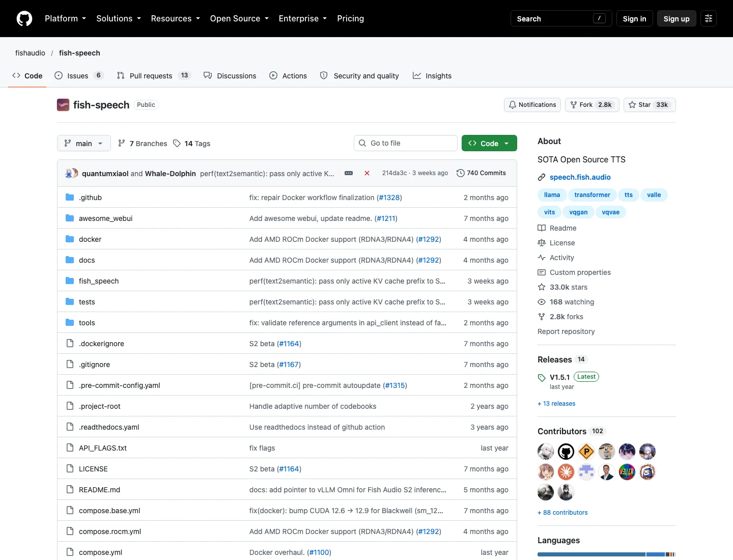This screenshot has width=733, height=560.
Task: Expand commit message ellipsis button
Action: [x=349, y=173]
